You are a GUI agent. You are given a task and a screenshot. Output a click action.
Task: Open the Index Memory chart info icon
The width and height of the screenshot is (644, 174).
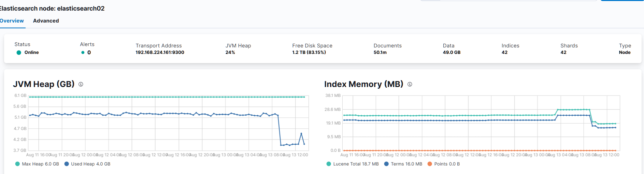pos(410,84)
